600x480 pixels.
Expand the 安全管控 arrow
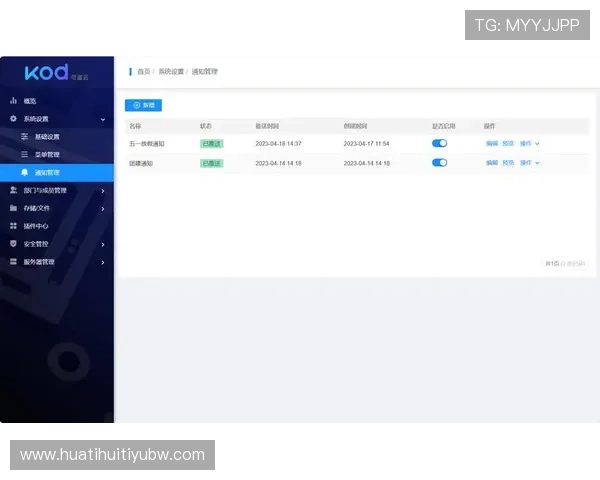point(103,244)
